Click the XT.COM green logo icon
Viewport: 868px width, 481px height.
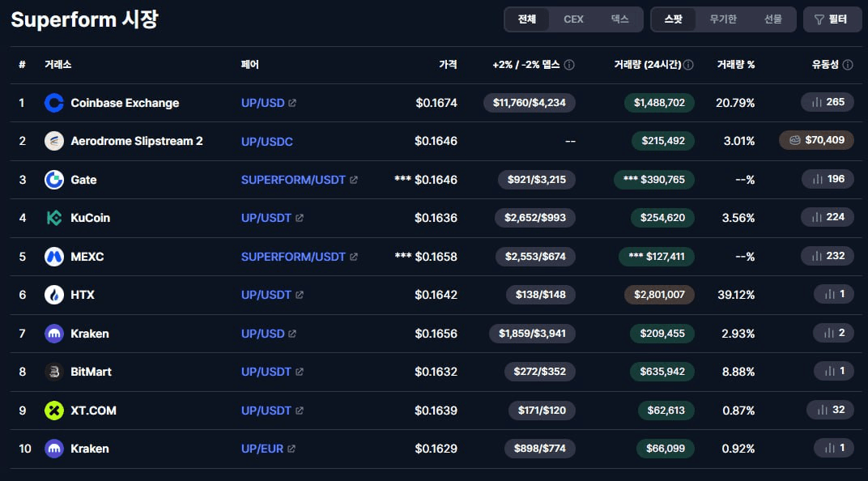coord(53,411)
